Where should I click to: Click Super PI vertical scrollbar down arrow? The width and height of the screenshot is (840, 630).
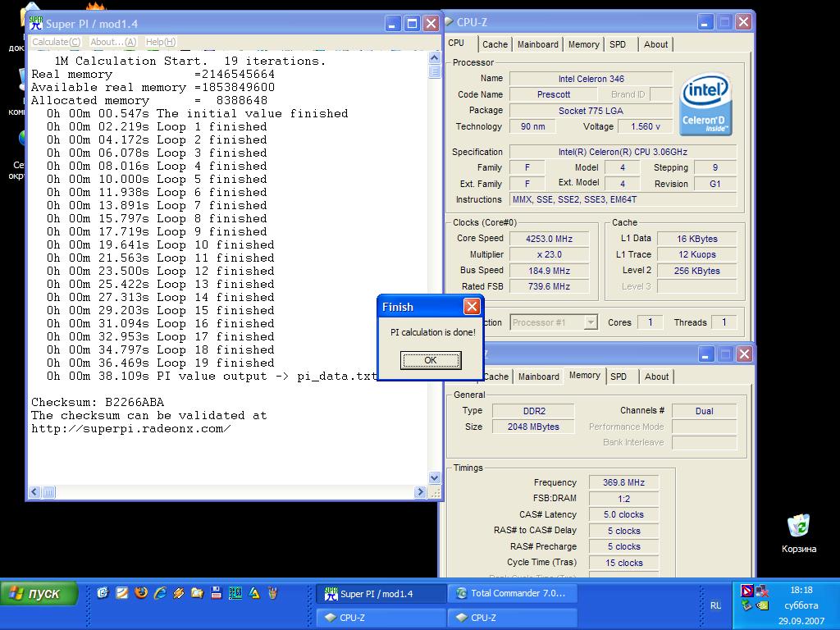click(435, 478)
